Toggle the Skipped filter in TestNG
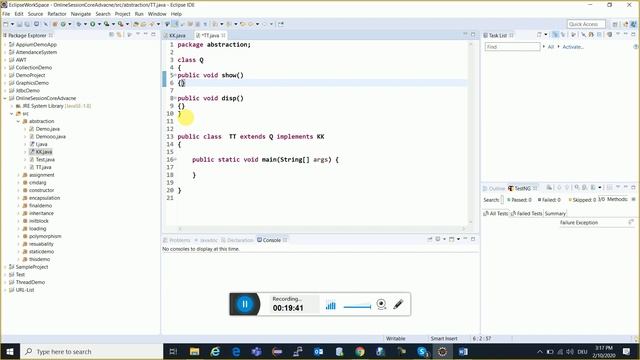The image size is (640, 360). coord(582,200)
